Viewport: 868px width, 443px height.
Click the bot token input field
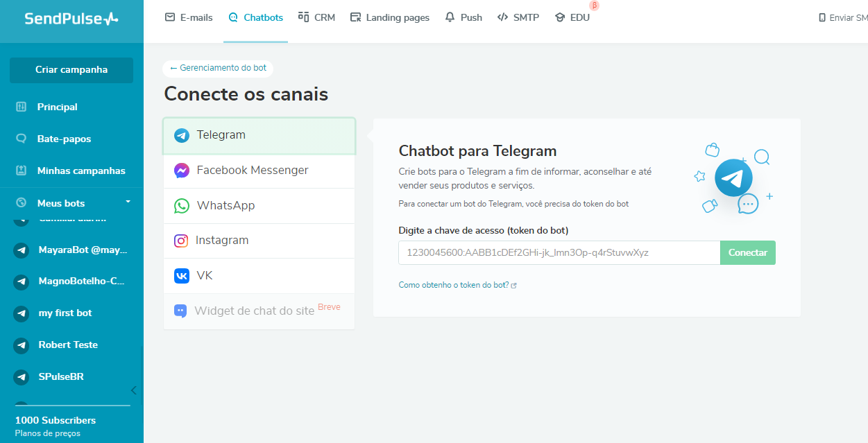pos(559,252)
